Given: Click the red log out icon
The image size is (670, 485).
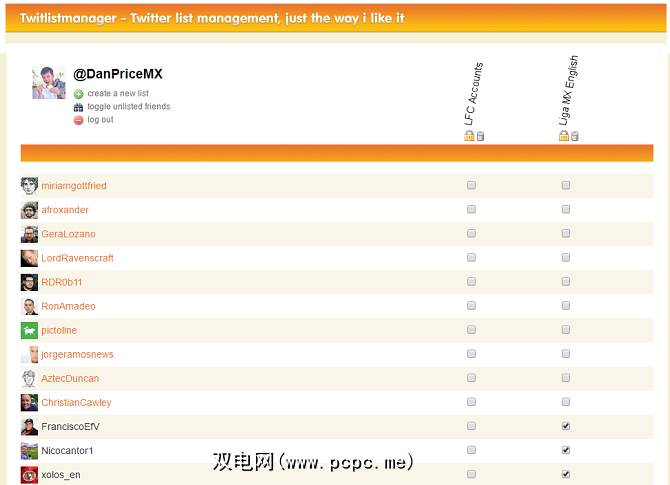Looking at the screenshot, I should click(x=78, y=121).
